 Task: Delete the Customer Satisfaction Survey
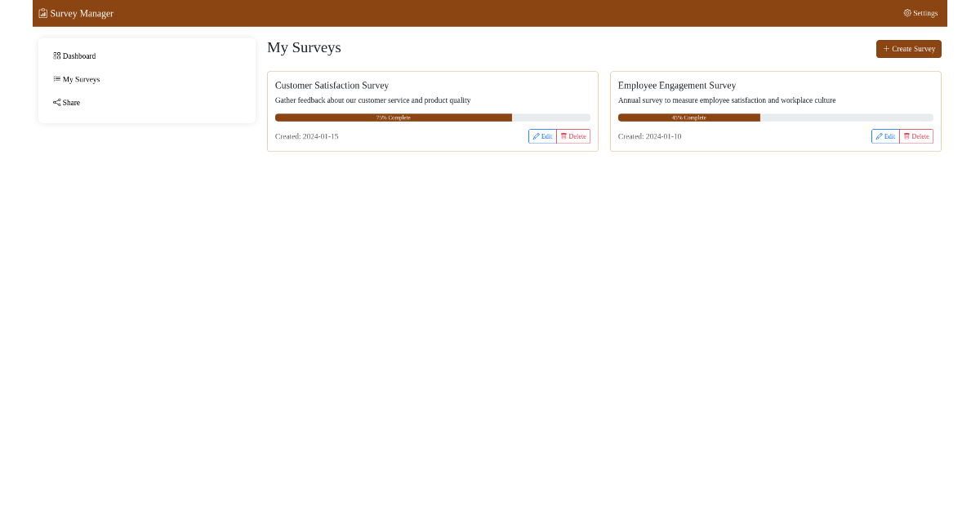click(x=573, y=136)
